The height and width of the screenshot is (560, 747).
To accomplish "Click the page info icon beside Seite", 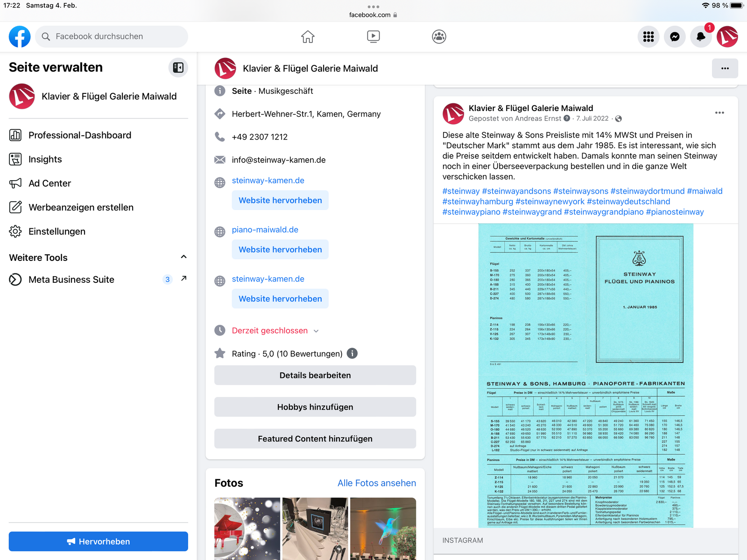I will point(219,91).
